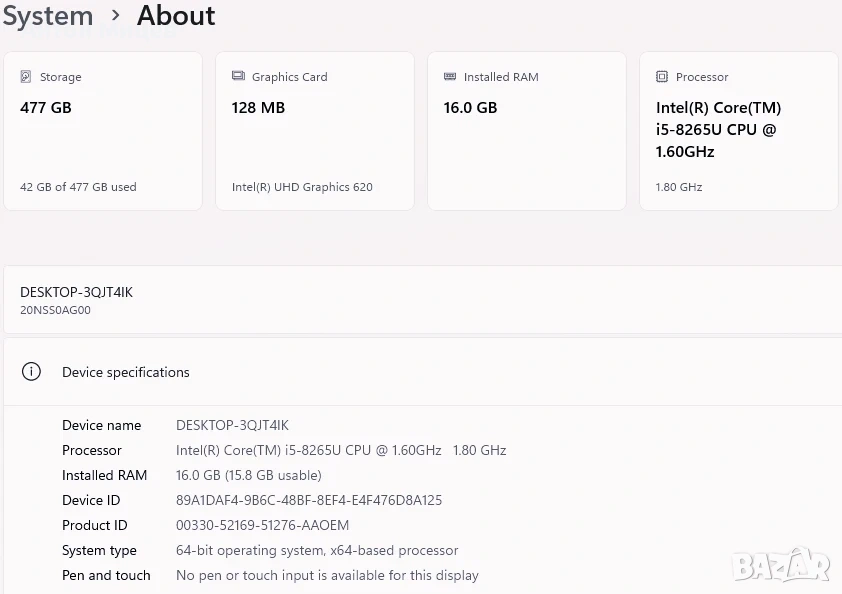
Task: Click the Intel(R) UHD Graphics 620 label
Action: point(302,187)
